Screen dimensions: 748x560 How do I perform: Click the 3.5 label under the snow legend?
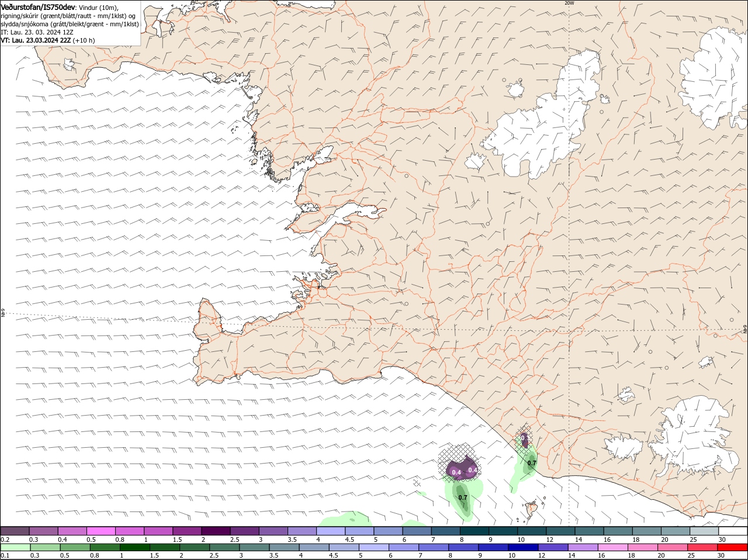pos(292,540)
